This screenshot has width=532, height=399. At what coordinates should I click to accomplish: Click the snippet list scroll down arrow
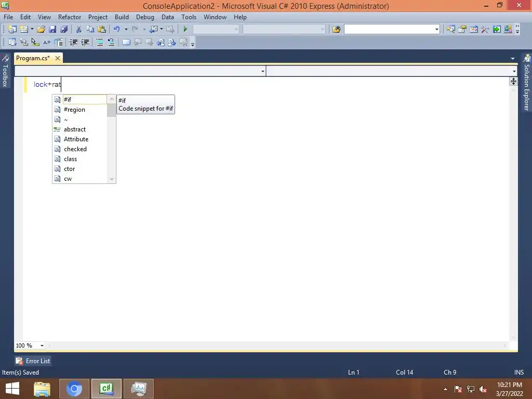112,179
